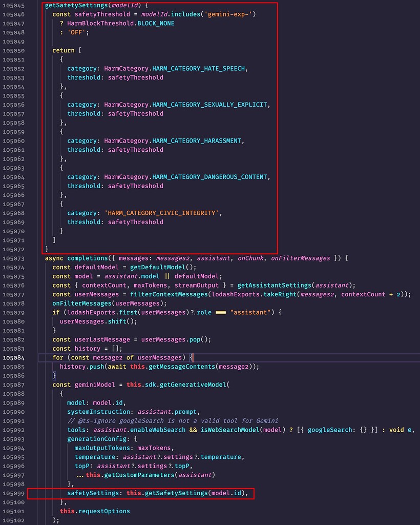Click HARM_CATEGORY_HATE_SPEECH identifier
This screenshot has width=420, height=525.
pyautogui.click(x=199, y=69)
